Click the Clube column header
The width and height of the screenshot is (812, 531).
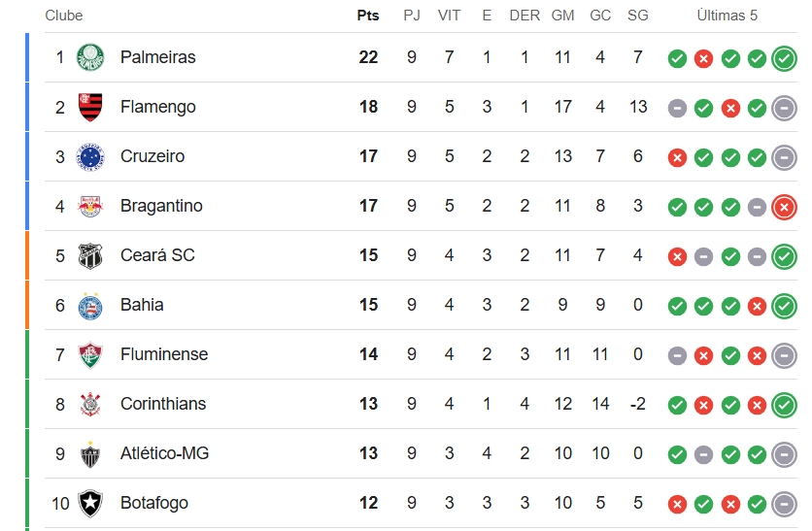click(x=64, y=16)
